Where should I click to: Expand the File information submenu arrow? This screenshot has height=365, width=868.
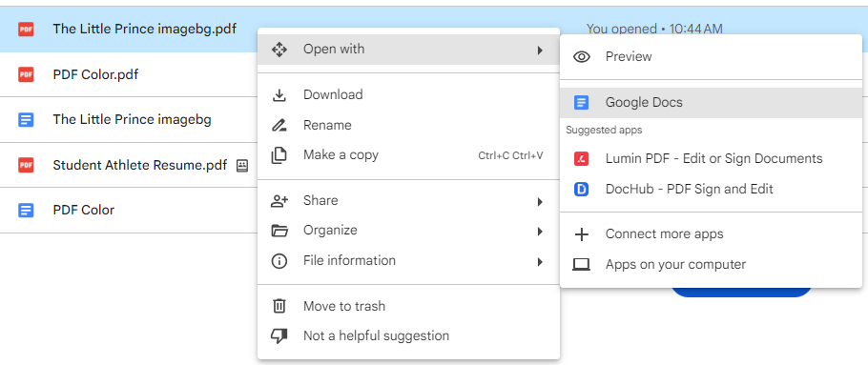(540, 262)
